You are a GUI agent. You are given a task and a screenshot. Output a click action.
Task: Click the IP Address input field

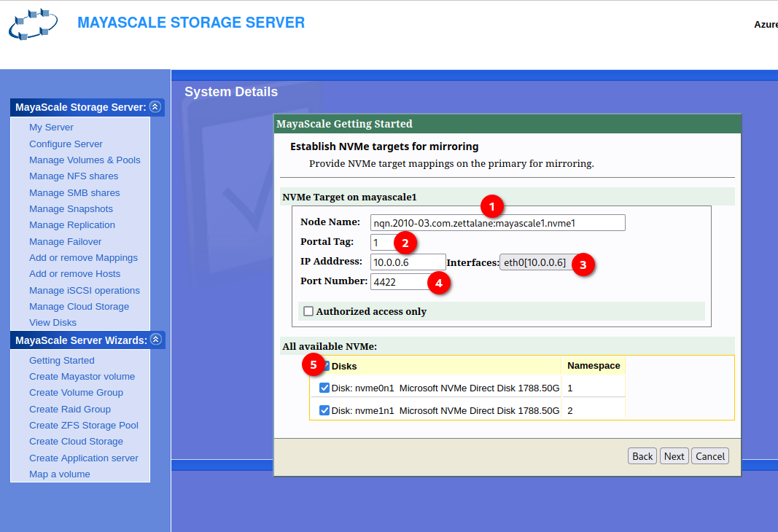(x=408, y=262)
